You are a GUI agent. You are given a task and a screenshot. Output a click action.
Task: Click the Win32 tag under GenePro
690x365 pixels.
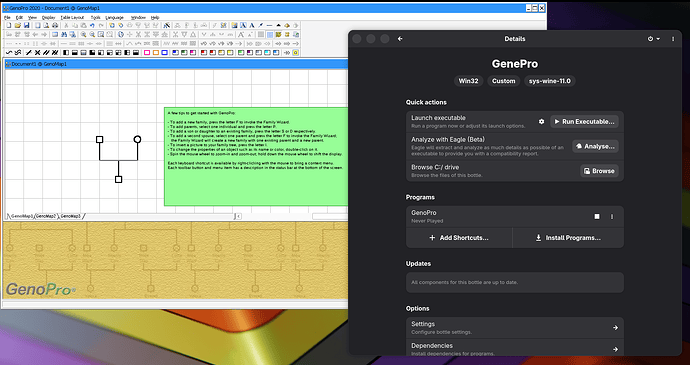pyautogui.click(x=468, y=81)
